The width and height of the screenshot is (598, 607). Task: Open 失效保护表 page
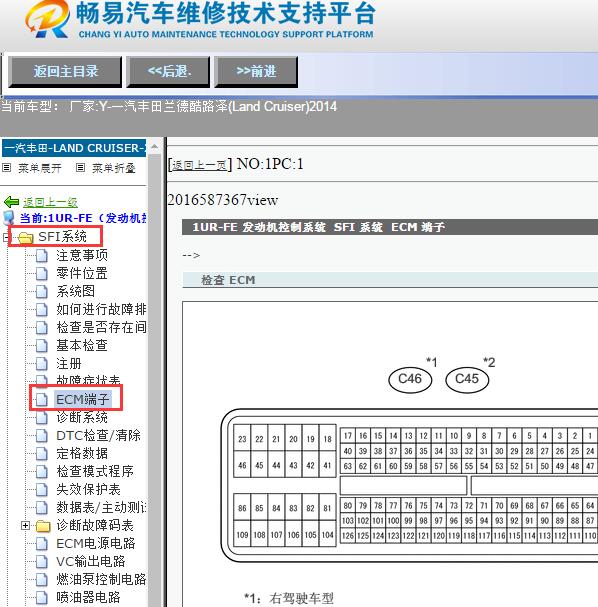88,489
